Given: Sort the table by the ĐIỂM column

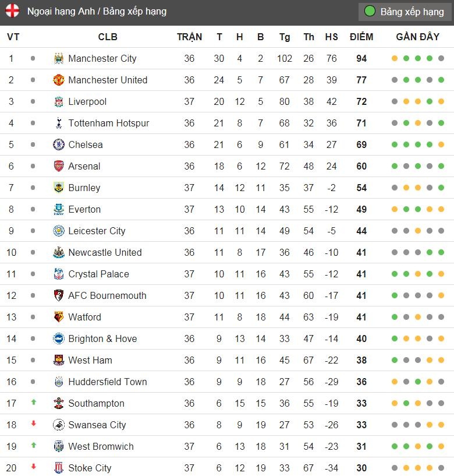Looking at the screenshot, I should point(361,36).
